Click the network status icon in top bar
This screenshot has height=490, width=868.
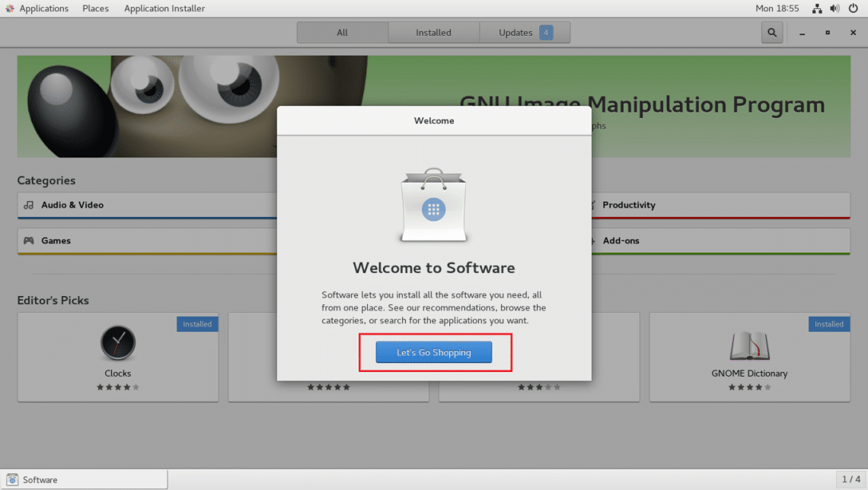tap(817, 8)
